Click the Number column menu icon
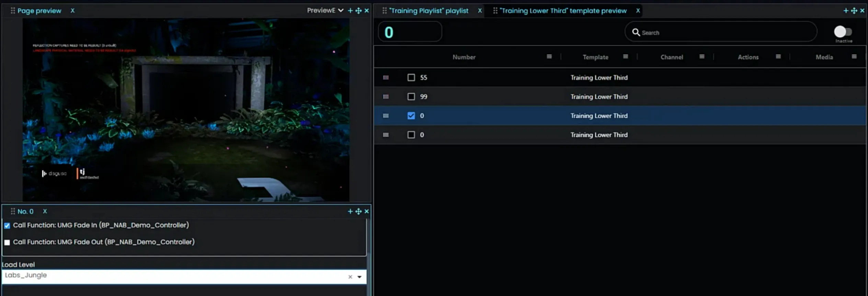The height and width of the screenshot is (296, 868). 549,57
